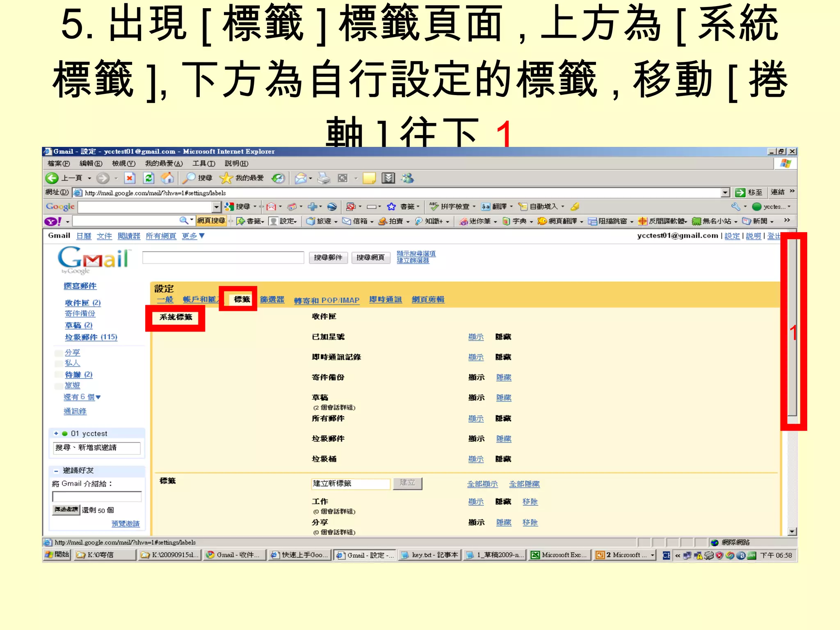Viewport: 840px width, 630px height.
Task: Open the Google toolbar wrench settings icon
Action: [x=735, y=206]
